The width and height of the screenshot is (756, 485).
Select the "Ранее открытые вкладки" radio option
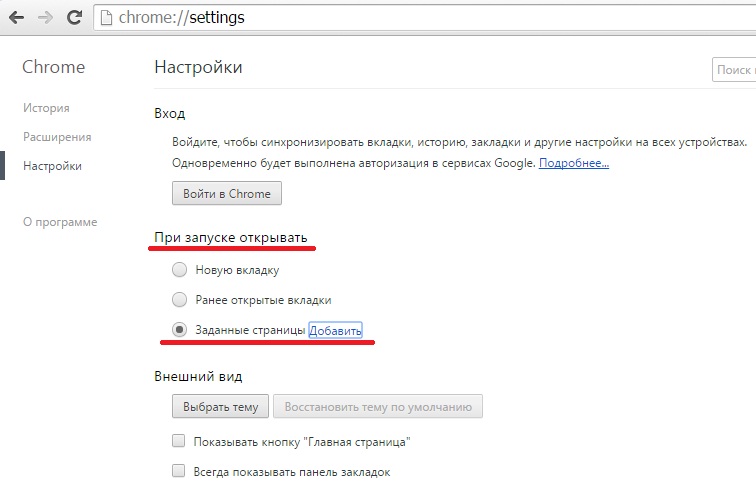[180, 299]
